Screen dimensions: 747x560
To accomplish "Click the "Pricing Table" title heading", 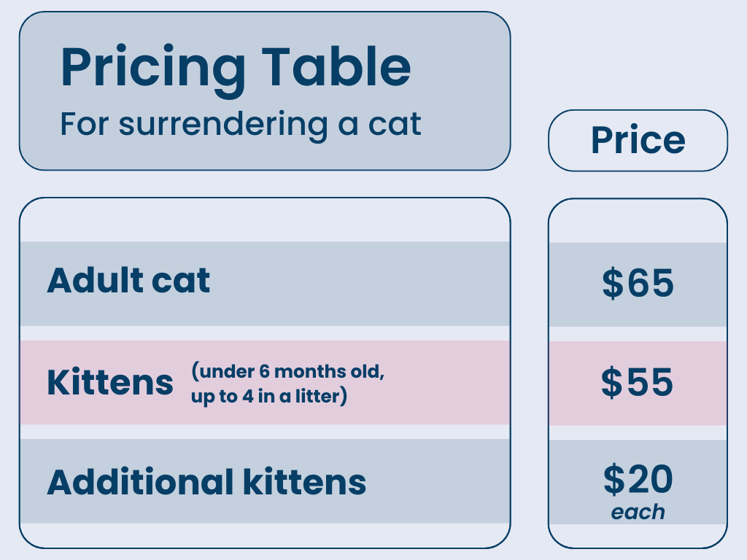I will click(x=236, y=68).
